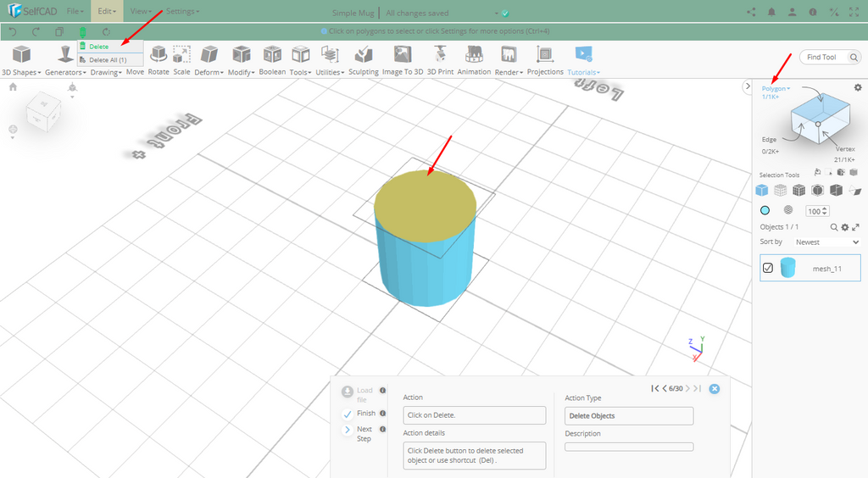Open the File menu
The height and width of the screenshot is (478, 868).
click(x=75, y=11)
